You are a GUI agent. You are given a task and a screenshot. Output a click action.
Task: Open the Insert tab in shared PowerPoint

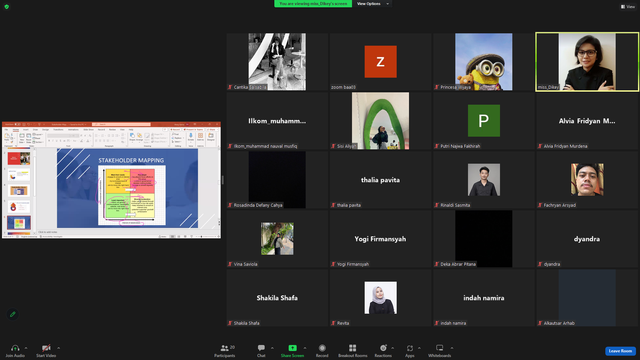(26, 130)
